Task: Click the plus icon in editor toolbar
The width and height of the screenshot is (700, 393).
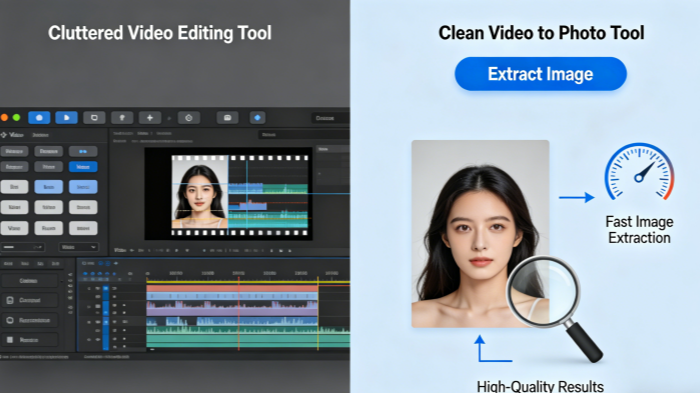Action: click(x=150, y=118)
